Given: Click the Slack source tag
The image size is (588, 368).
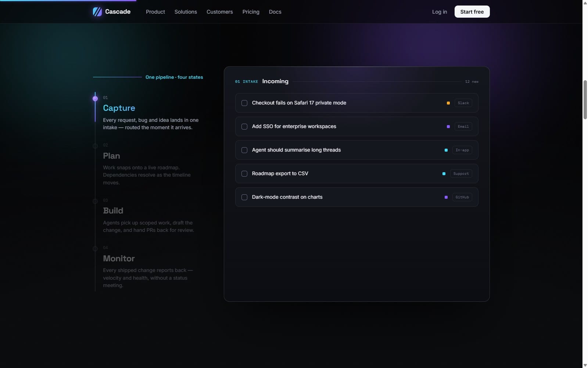Looking at the screenshot, I should pos(463,103).
